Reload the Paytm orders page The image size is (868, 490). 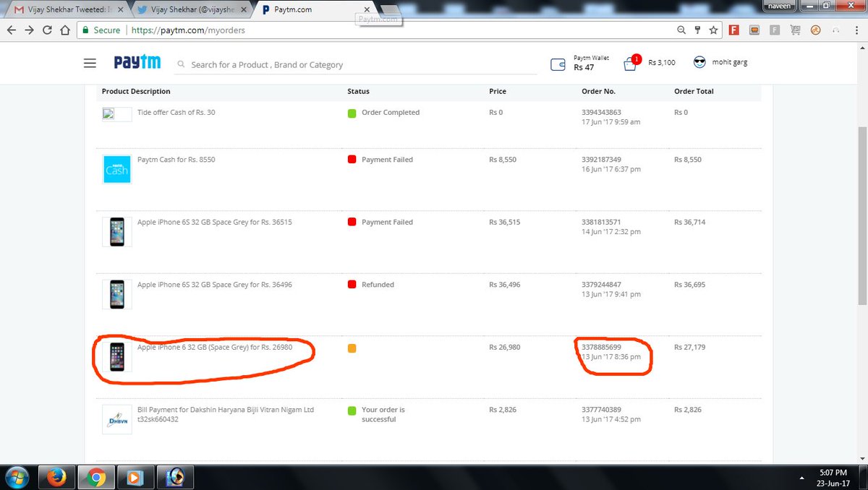click(47, 30)
